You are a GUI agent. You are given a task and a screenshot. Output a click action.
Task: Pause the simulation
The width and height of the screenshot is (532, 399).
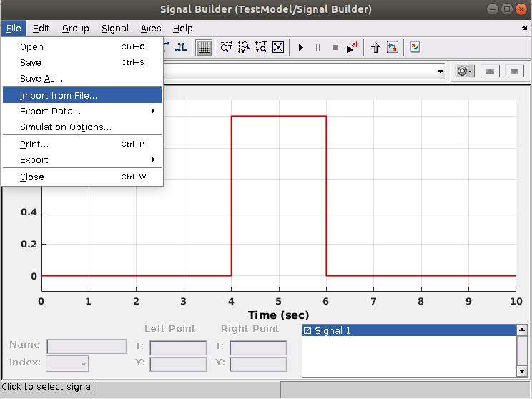318,47
